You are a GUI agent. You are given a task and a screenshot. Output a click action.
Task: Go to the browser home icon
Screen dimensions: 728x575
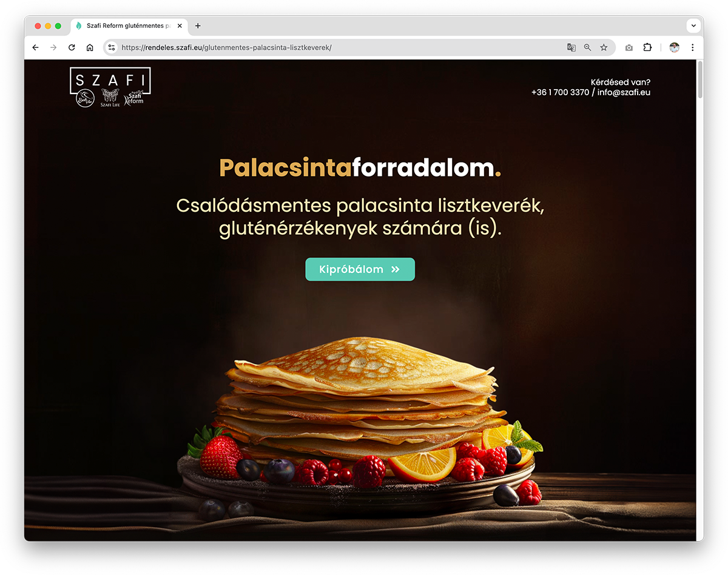point(90,47)
